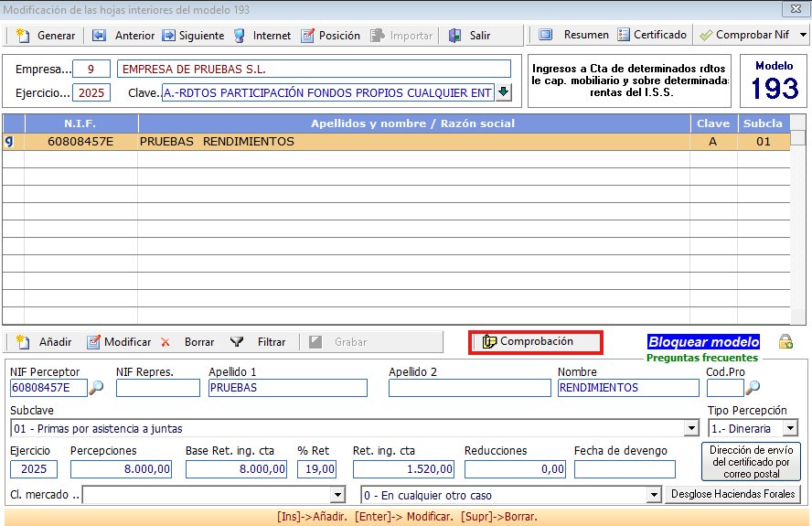Expand the Comprobar Nif dropdown arrow
Screen dimensions: 812x526
click(x=802, y=35)
